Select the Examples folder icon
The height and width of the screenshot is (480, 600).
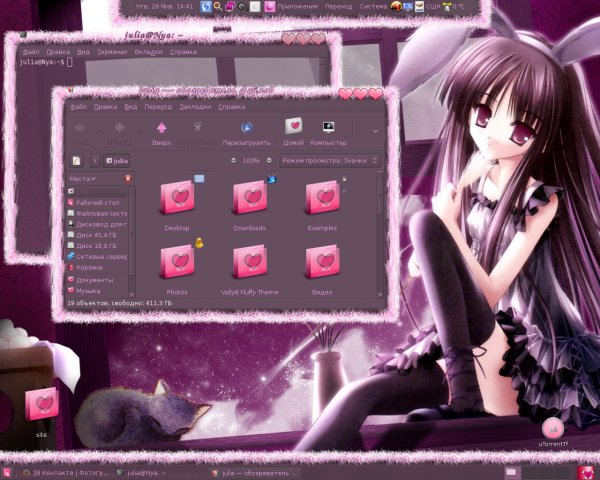point(322,198)
